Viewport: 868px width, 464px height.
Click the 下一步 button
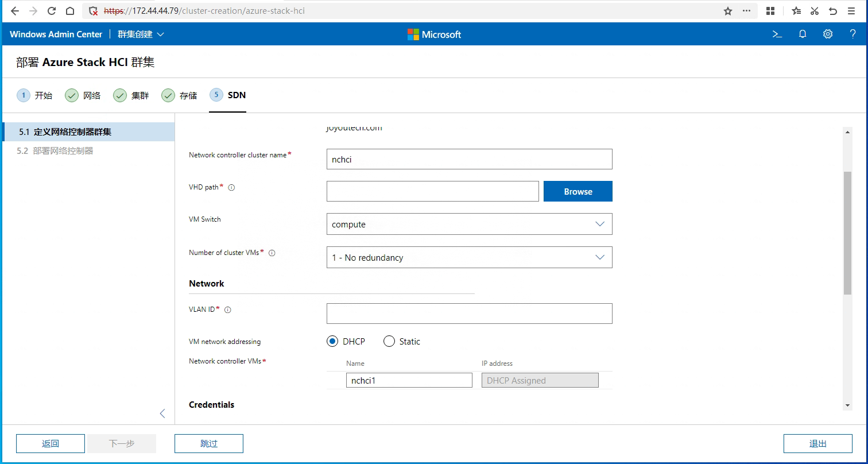(122, 443)
